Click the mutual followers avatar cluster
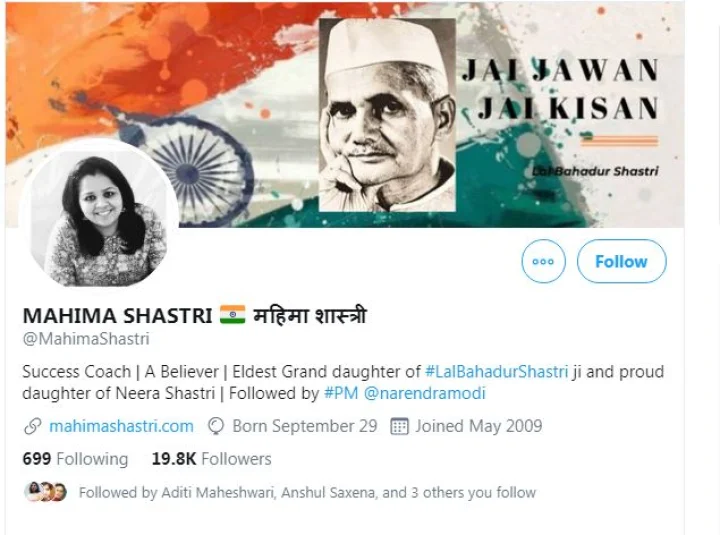The image size is (720, 535). click(45, 492)
